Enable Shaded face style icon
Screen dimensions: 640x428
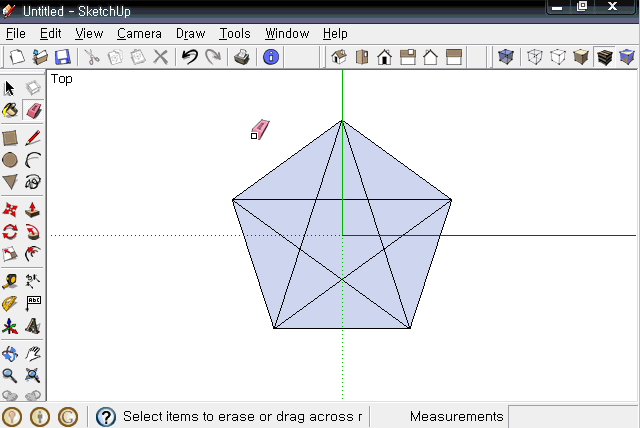581,57
